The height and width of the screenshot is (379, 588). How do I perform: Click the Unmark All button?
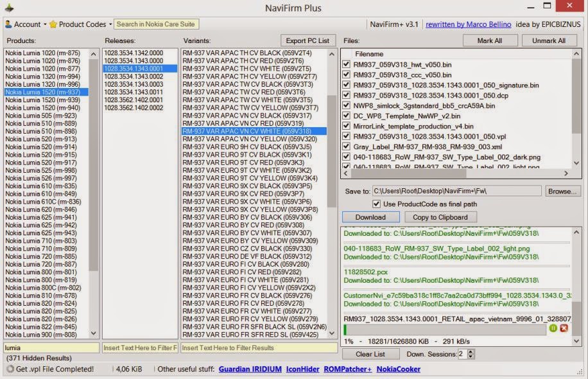coord(549,40)
